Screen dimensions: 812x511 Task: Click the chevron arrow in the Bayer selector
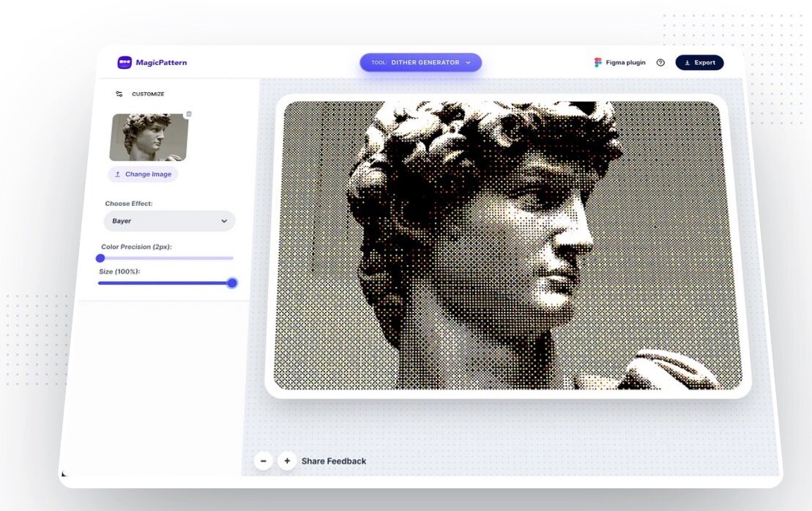224,221
